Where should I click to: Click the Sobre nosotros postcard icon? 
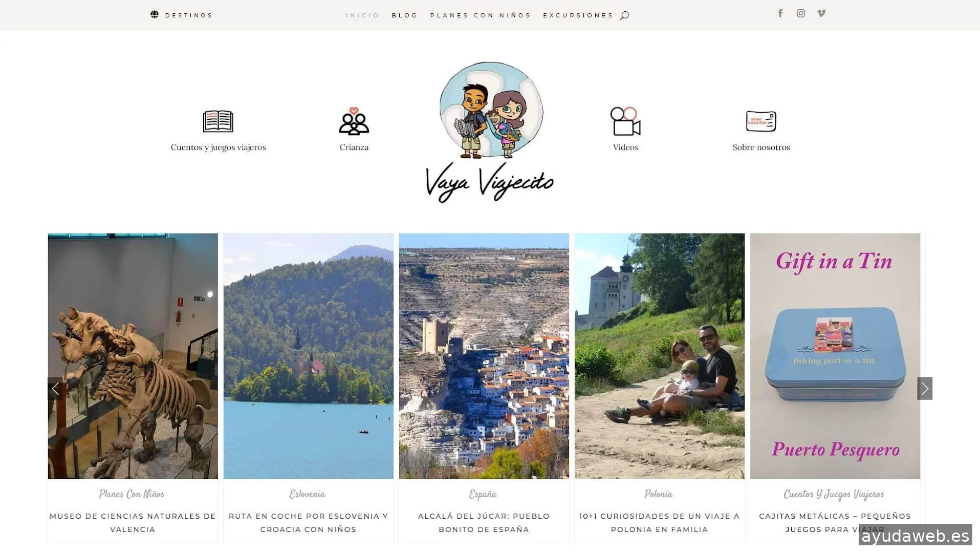pyautogui.click(x=761, y=121)
